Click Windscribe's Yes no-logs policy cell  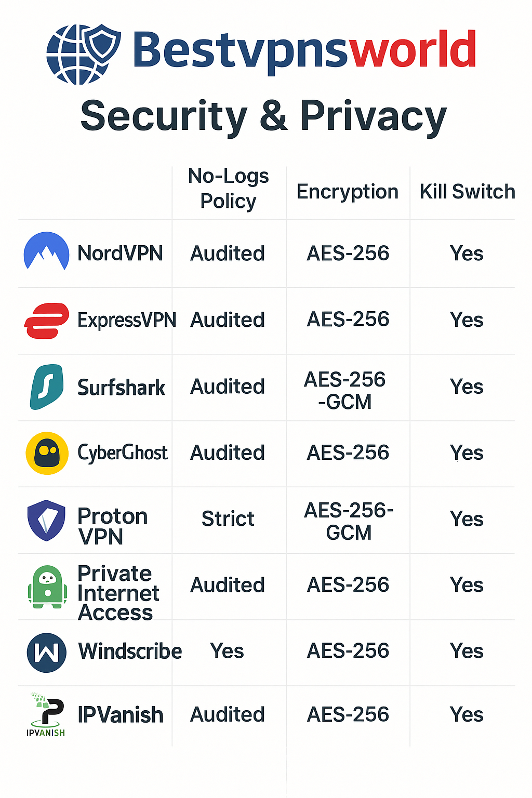pos(227,651)
